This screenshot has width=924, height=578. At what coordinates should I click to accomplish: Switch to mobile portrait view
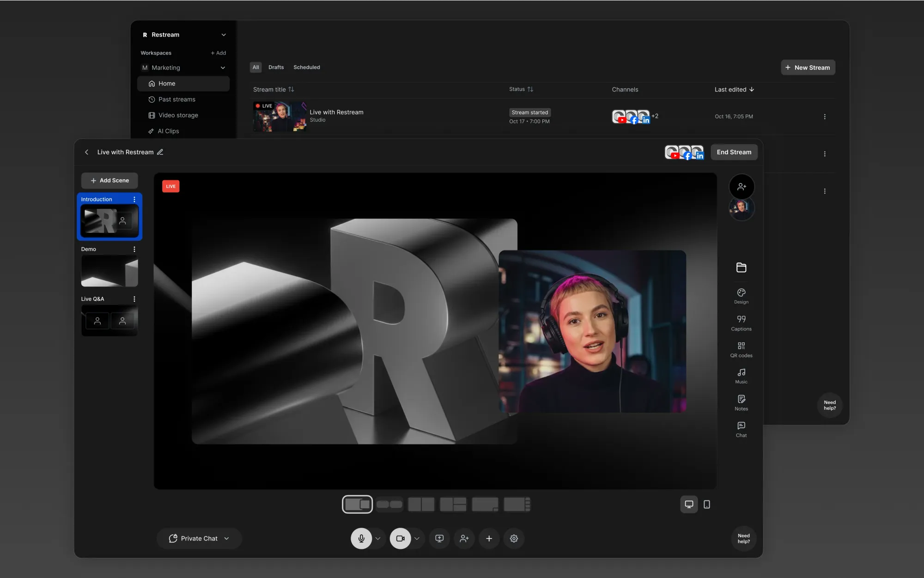706,504
